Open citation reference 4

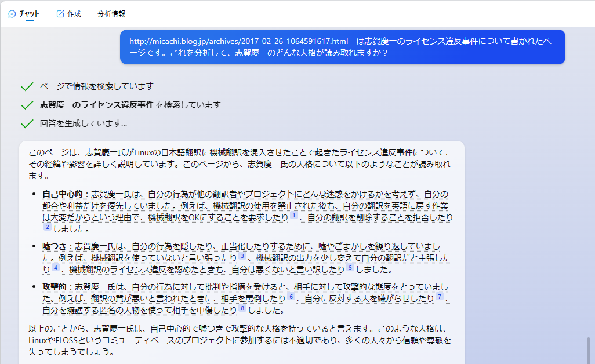pyautogui.click(x=56, y=268)
